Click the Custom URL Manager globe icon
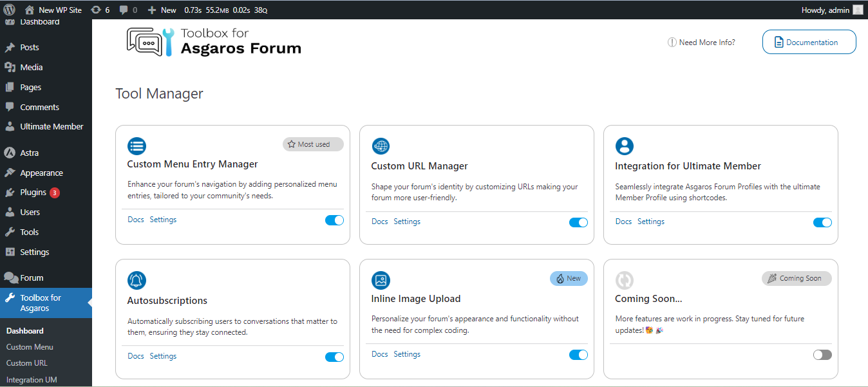 tap(381, 146)
